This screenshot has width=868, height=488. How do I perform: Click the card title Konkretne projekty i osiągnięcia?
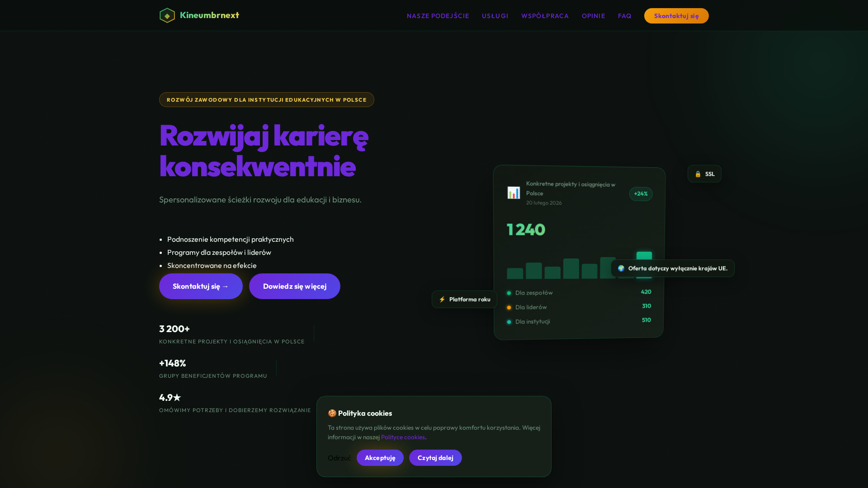coord(571,188)
